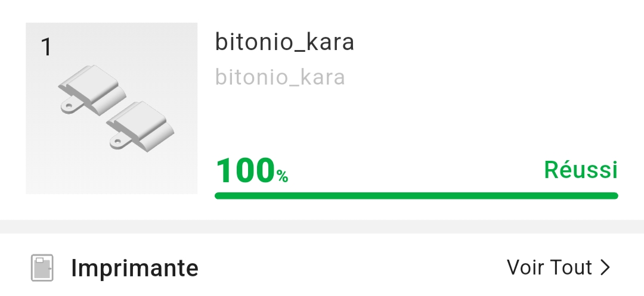
Task: Click mounting hole tab of lower clip
Action: [x=117, y=142]
